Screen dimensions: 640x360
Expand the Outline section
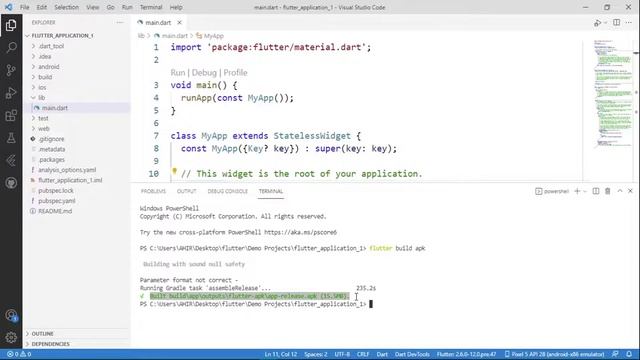point(42,334)
